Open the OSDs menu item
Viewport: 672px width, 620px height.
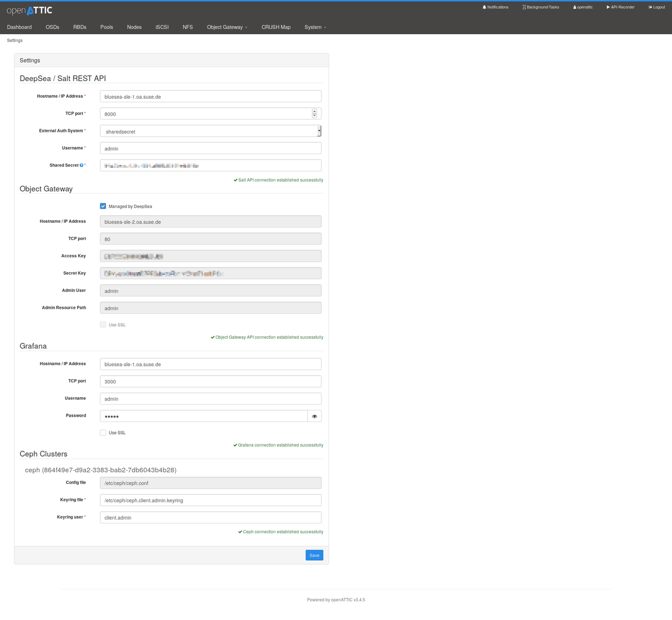52,27
